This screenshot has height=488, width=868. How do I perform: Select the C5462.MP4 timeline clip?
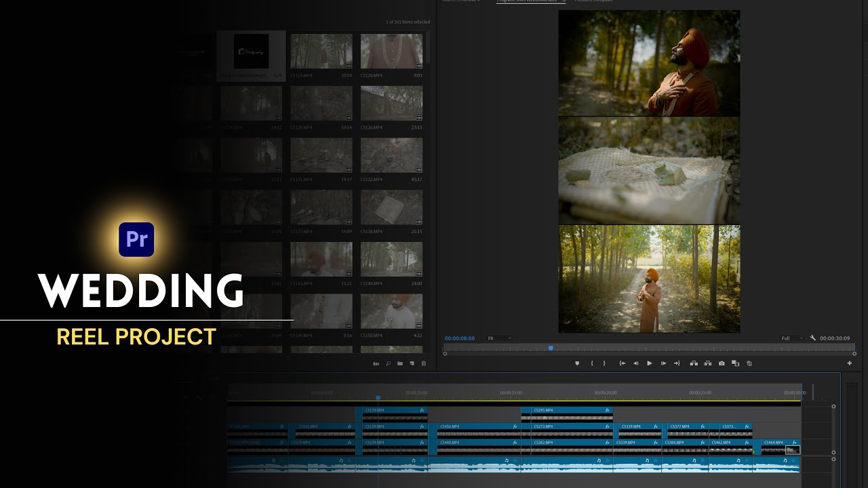732,447
